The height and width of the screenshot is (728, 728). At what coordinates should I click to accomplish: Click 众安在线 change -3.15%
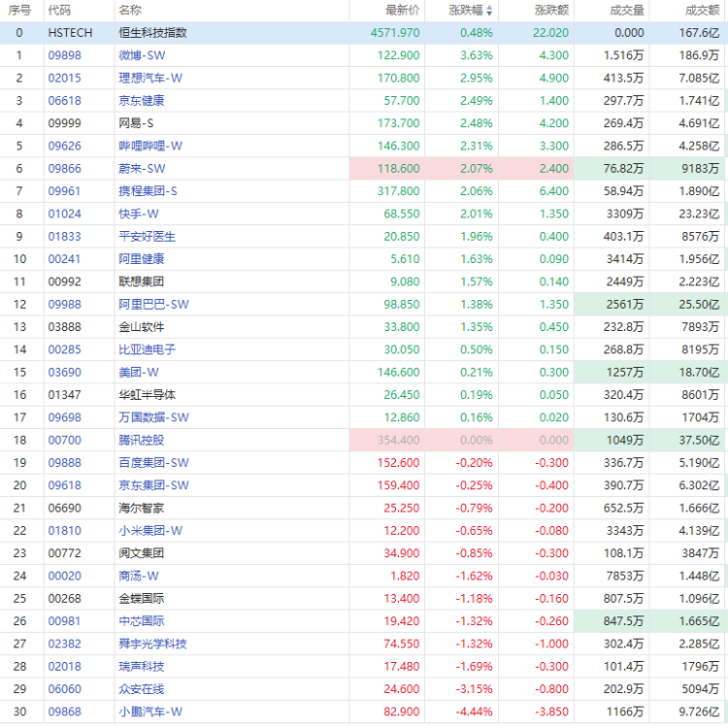point(474,689)
